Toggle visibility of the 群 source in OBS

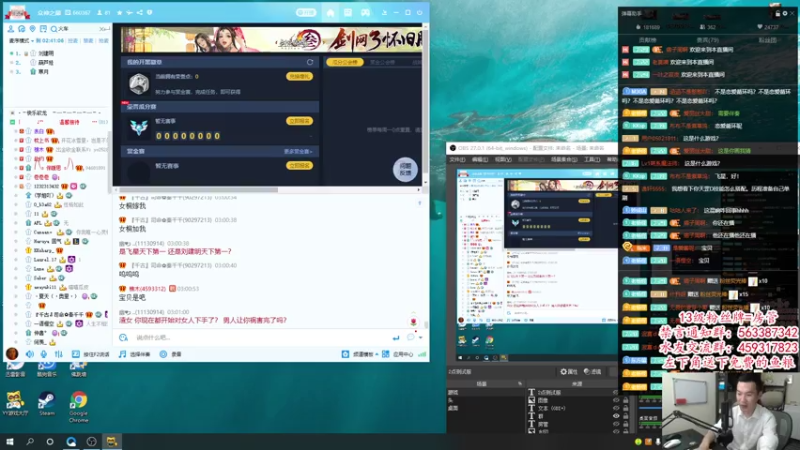pyautogui.click(x=615, y=416)
